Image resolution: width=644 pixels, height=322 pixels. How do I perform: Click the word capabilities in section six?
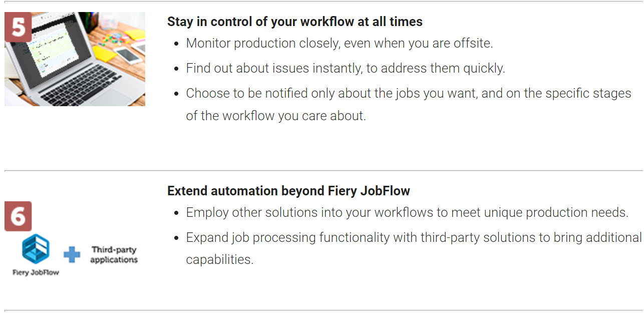click(220, 259)
